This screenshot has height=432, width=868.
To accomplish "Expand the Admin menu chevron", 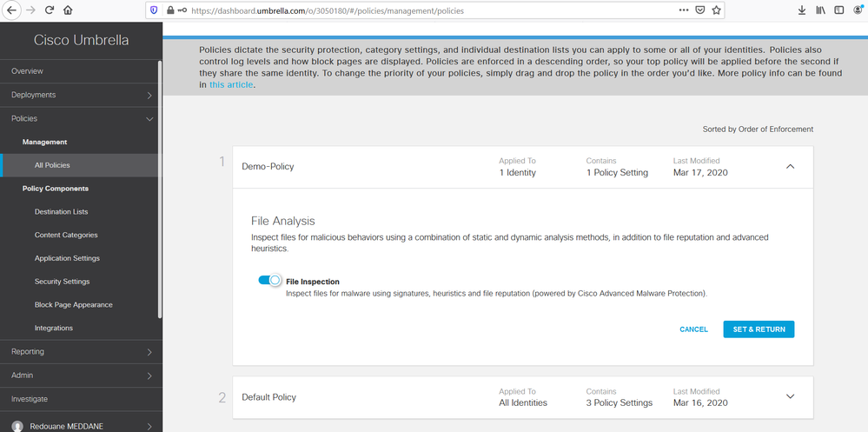I will (x=149, y=376).
